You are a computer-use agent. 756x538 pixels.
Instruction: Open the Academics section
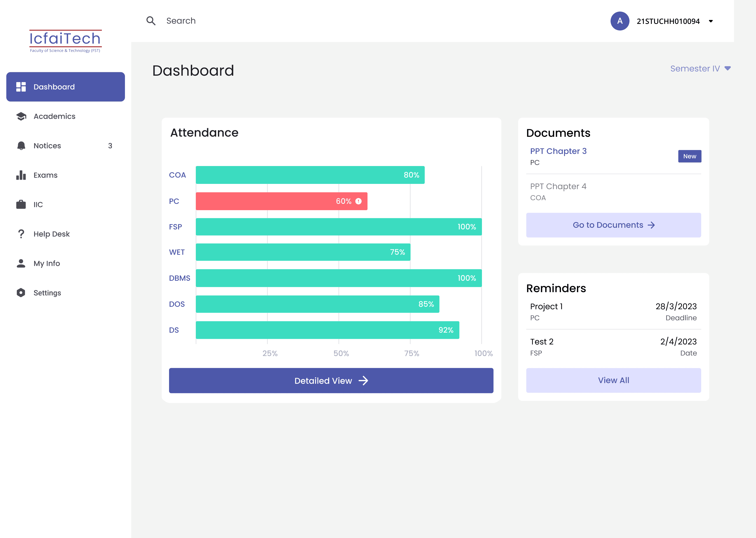click(66, 116)
